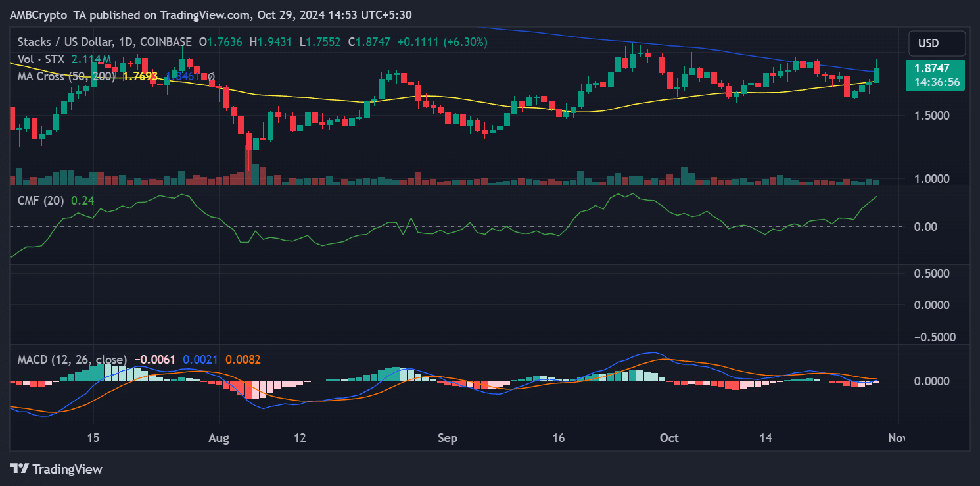Click the Sep date on time axis
Image resolution: width=980 pixels, height=486 pixels.
click(x=447, y=437)
